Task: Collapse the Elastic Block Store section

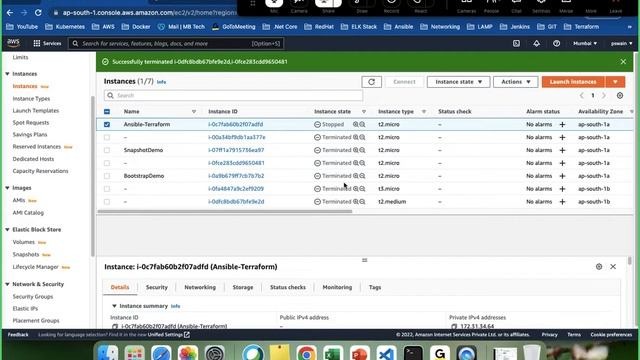Action: point(7,229)
